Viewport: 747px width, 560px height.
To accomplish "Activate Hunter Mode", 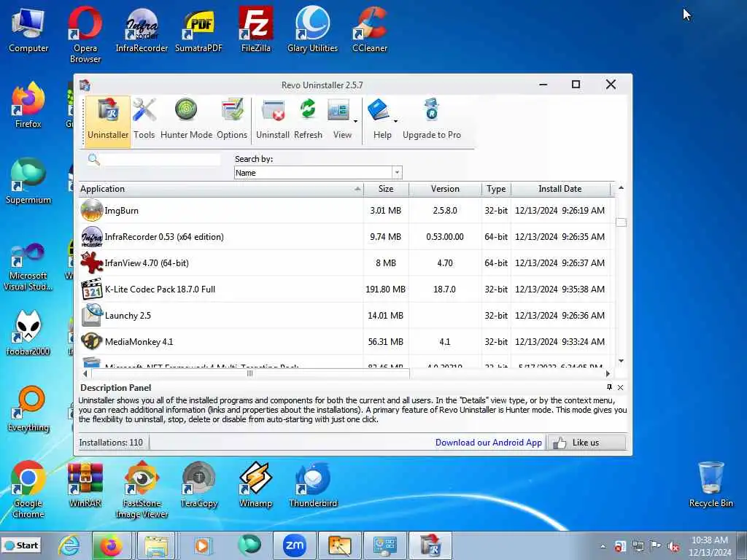I will coord(186,120).
